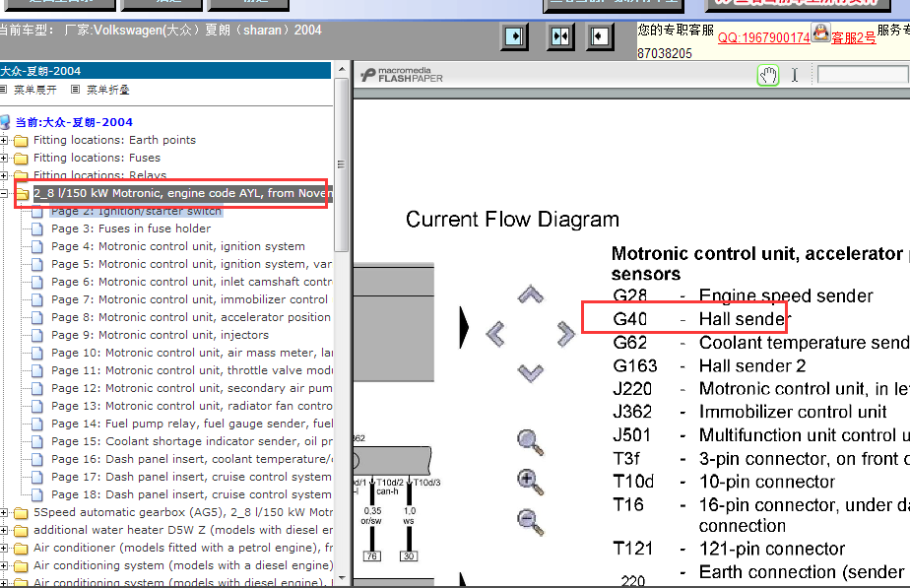910x588 pixels.
Task: Pan the diagram down with the down chevron
Action: pos(531,372)
